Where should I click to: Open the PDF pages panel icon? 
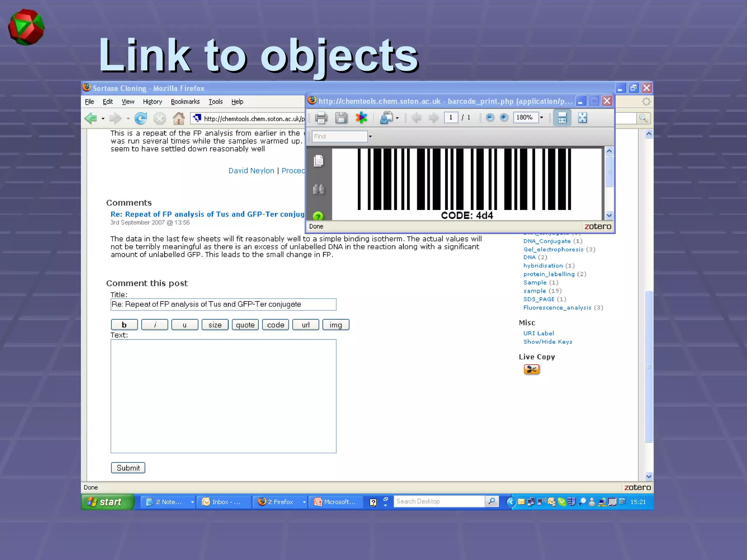click(x=318, y=161)
